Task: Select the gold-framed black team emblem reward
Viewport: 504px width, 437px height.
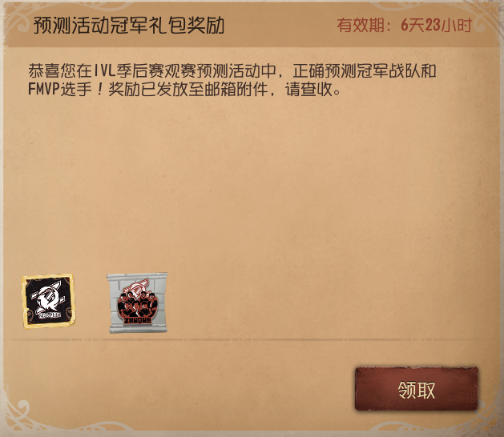Action: click(49, 301)
